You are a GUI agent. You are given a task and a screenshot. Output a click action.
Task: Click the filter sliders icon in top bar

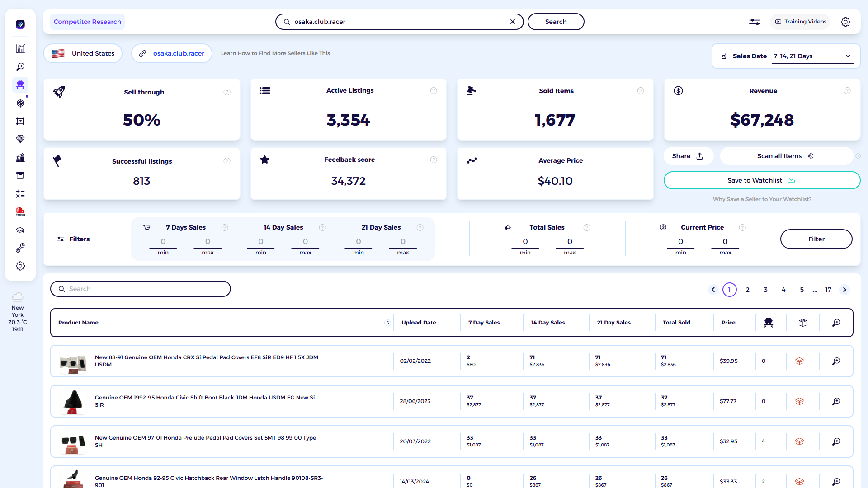(x=755, y=22)
